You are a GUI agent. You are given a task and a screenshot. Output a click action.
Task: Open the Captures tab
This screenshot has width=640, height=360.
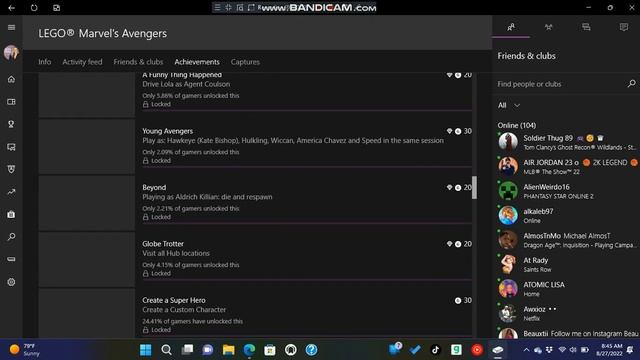pyautogui.click(x=245, y=62)
